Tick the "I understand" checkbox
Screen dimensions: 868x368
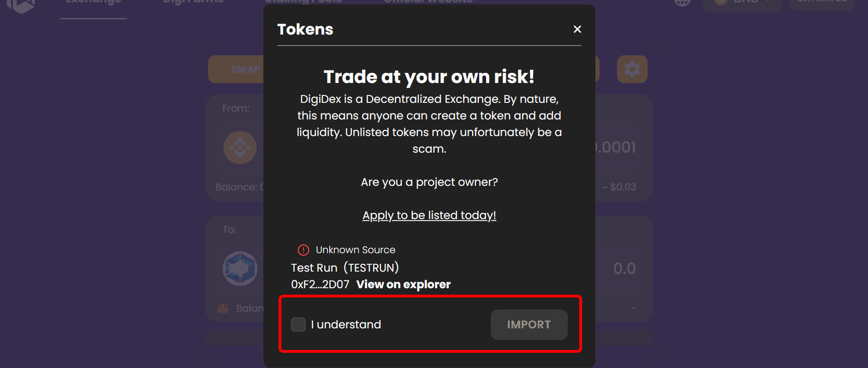pos(298,324)
